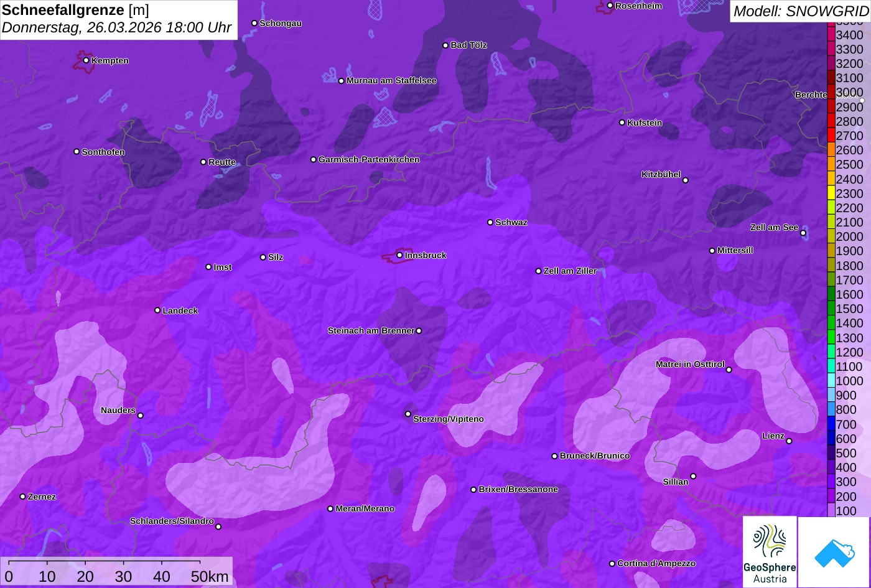Viewport: 871px width, 588px height.
Task: Click the Schlanders/Silandro label
Action: [172, 521]
